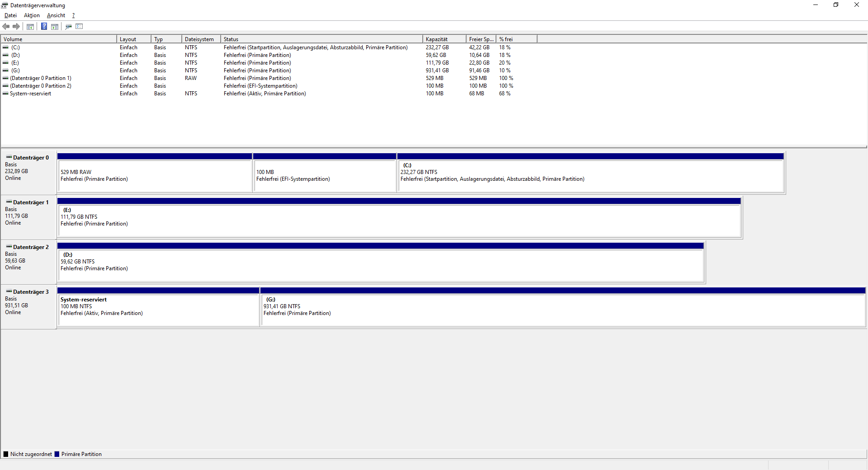Click drive icon beside Datenträger 0 Partition 1
The image size is (868, 470).
pyautogui.click(x=5, y=78)
